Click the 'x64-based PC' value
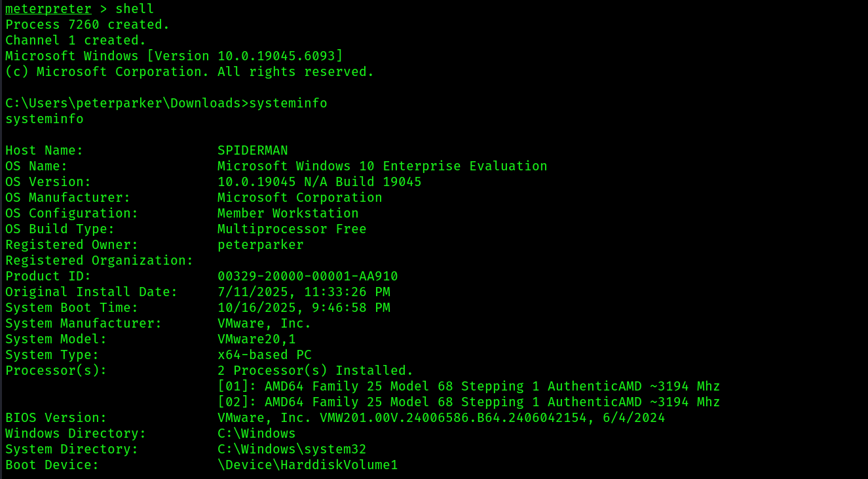Screen dimensions: 868x479 [x=265, y=355]
